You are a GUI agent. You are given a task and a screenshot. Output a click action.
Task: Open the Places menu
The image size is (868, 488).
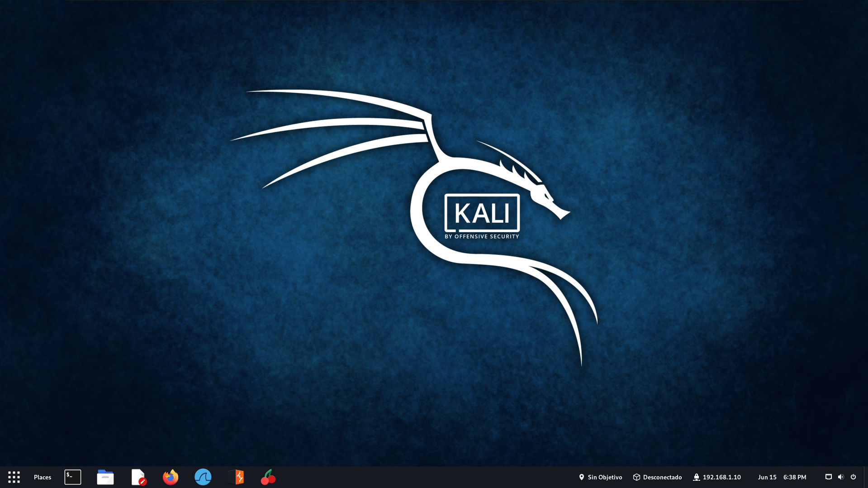pos(43,477)
